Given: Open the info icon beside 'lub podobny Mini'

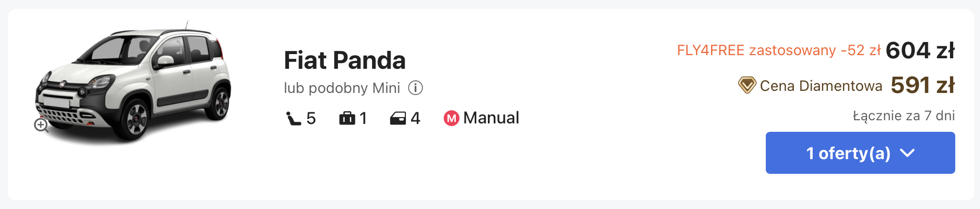Looking at the screenshot, I should pyautogui.click(x=415, y=88).
